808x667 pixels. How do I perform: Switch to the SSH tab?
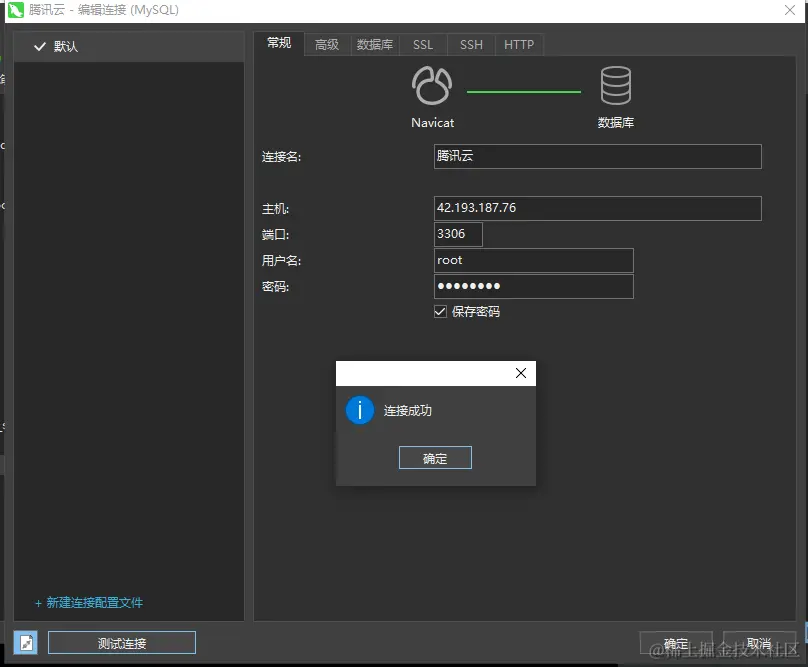point(471,45)
